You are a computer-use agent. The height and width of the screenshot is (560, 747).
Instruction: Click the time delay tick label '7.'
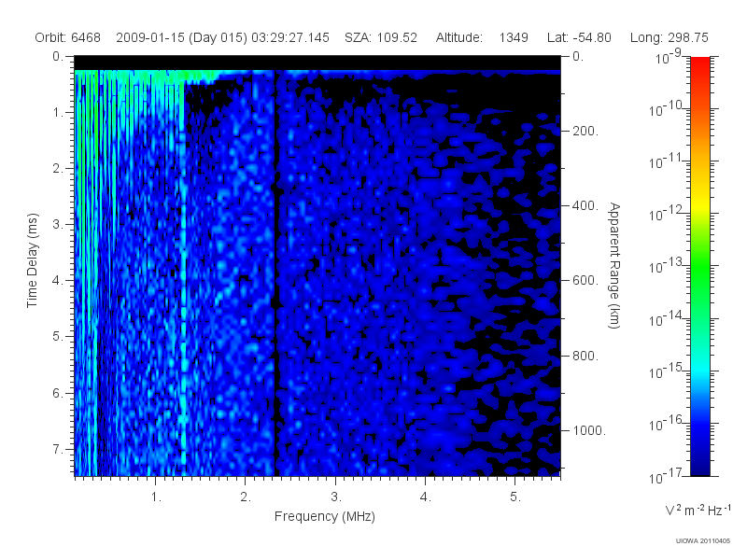pyautogui.click(x=58, y=449)
